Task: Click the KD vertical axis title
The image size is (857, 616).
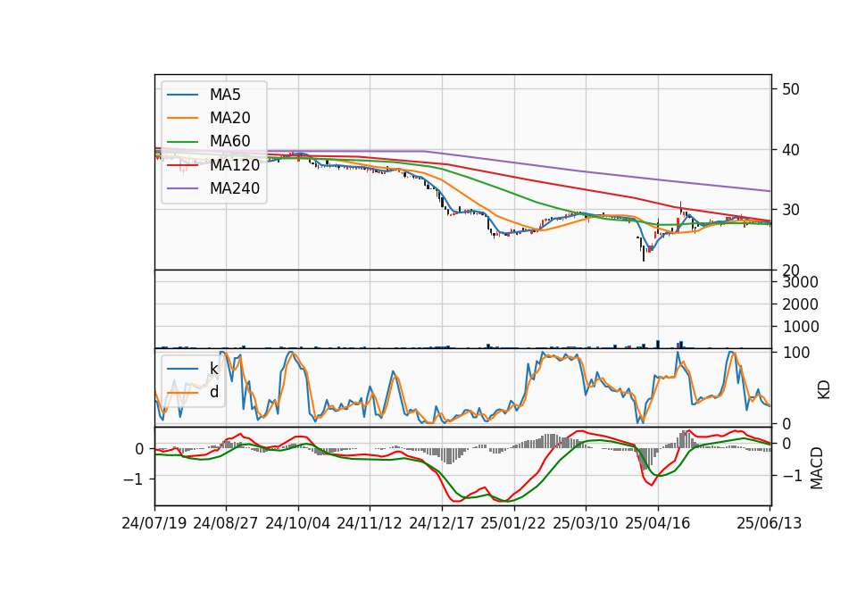Action: (824, 390)
